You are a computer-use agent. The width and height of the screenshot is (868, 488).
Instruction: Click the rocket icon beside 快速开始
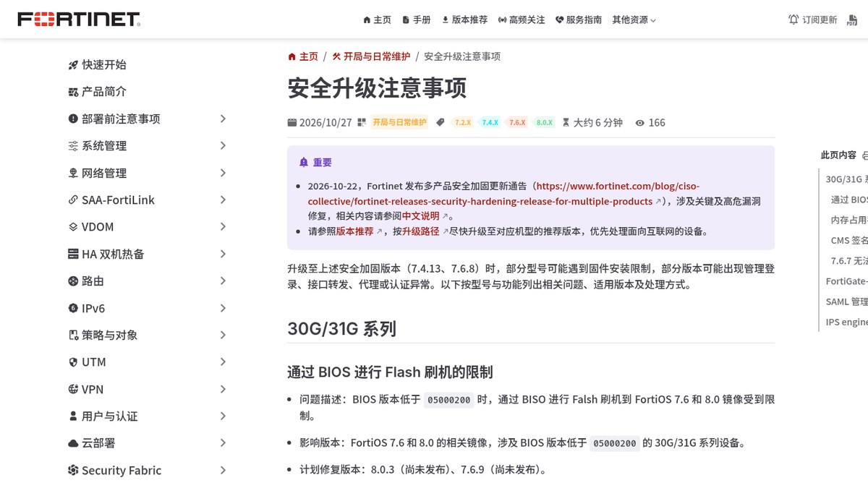pyautogui.click(x=73, y=65)
